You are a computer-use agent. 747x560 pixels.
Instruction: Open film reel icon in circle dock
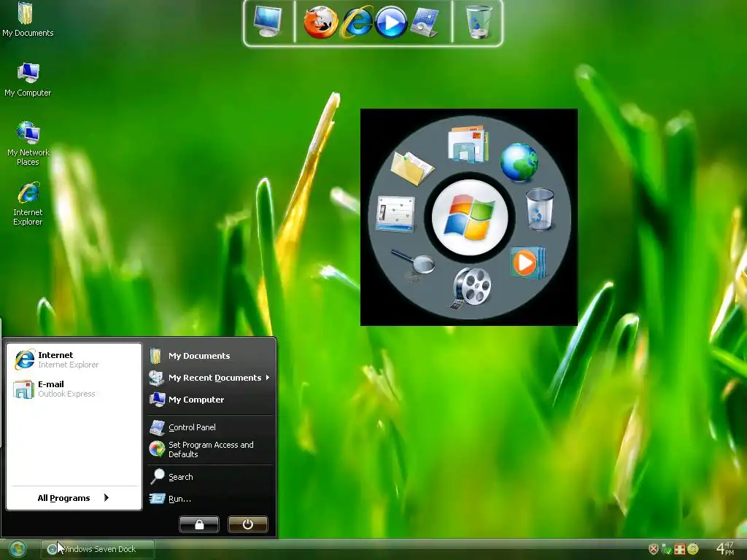click(471, 287)
